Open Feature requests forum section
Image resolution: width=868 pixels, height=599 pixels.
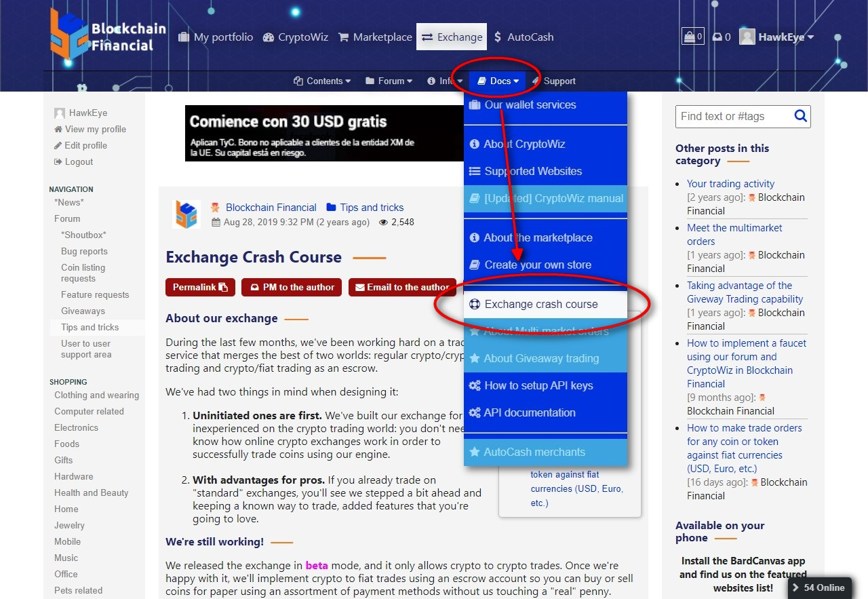tap(95, 294)
